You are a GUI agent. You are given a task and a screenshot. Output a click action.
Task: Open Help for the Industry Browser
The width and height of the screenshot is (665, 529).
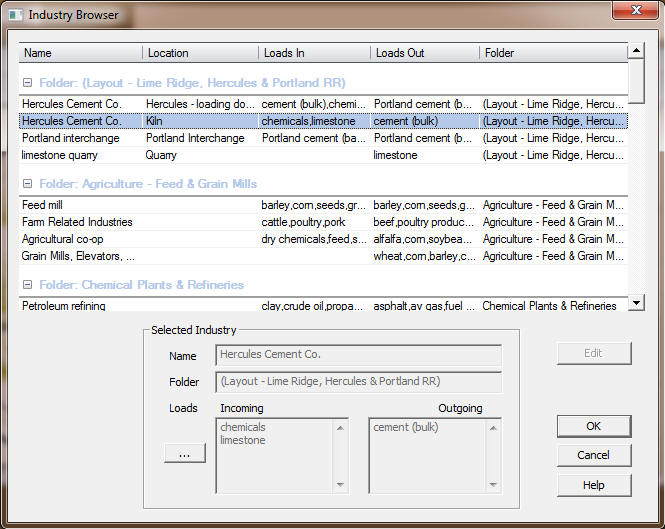594,485
